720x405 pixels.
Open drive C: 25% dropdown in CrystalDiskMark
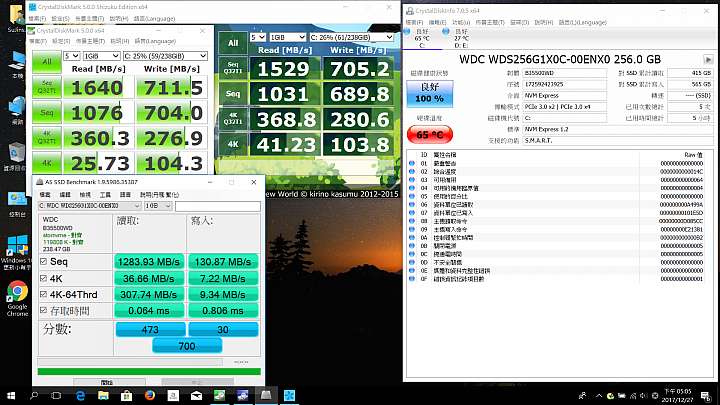coord(165,56)
